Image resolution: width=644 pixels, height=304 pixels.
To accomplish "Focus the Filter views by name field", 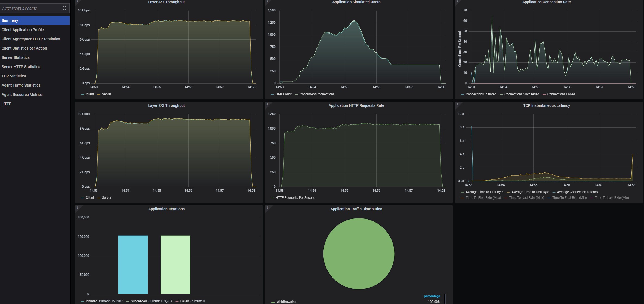I will click(x=30, y=8).
